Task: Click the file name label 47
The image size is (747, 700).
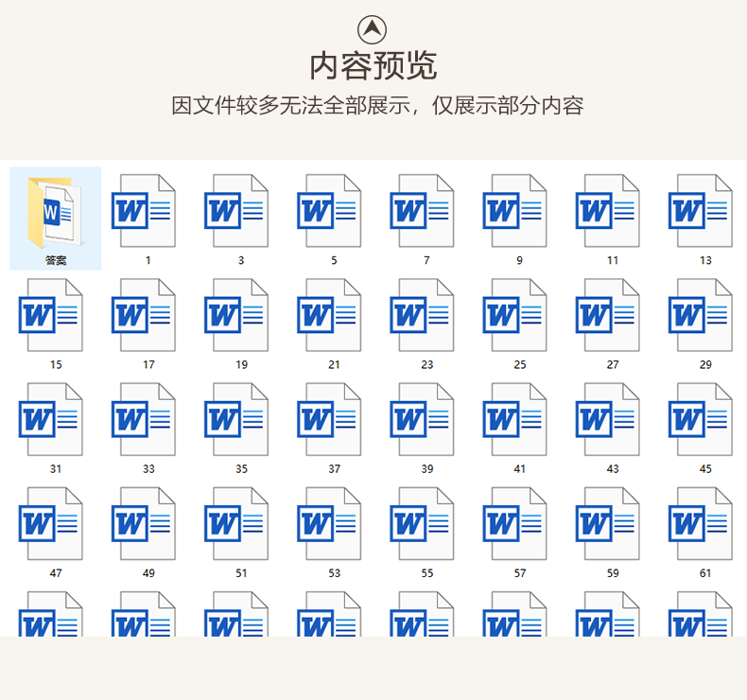Action: (56, 573)
